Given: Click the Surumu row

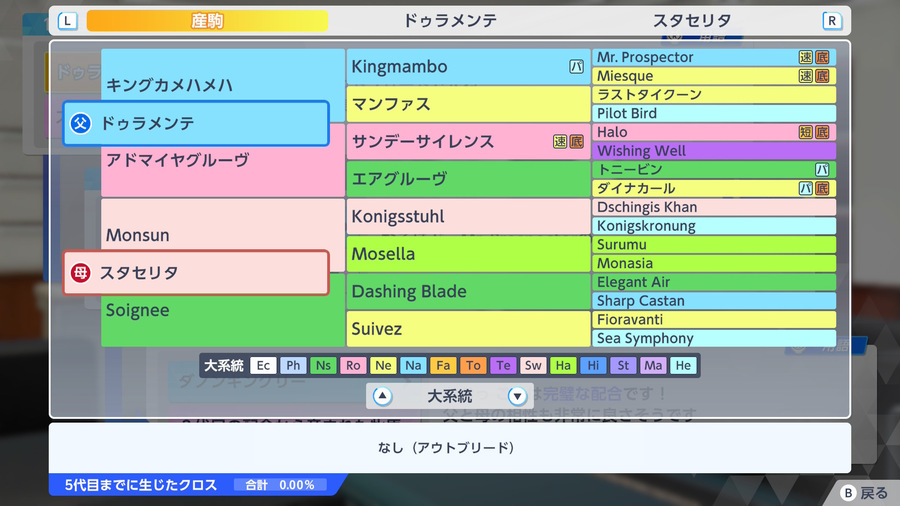Looking at the screenshot, I should point(713,244).
